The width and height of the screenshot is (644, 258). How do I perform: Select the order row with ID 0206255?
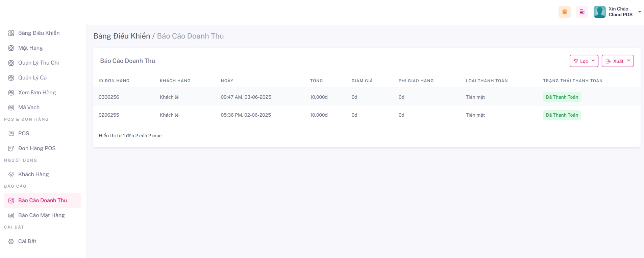[x=109, y=115]
